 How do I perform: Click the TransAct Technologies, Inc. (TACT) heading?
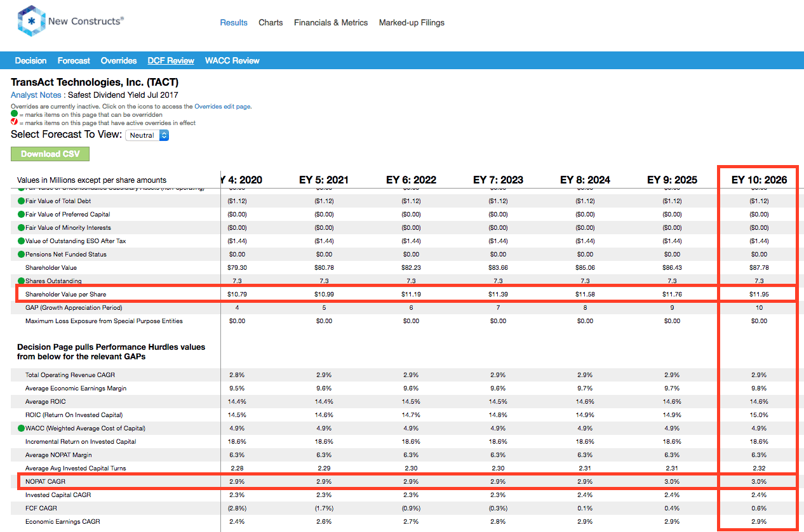click(x=95, y=83)
